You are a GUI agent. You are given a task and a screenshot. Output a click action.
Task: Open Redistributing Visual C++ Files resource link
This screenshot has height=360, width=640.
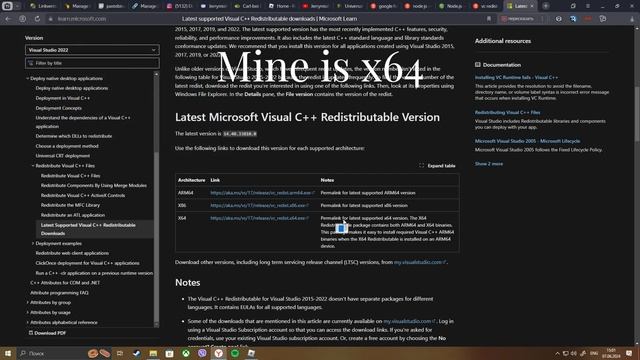(x=507, y=112)
